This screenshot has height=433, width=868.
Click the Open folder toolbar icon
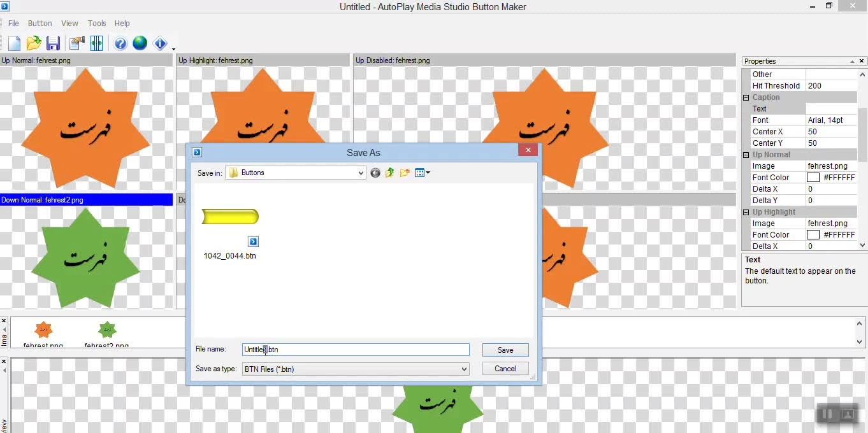tap(34, 43)
